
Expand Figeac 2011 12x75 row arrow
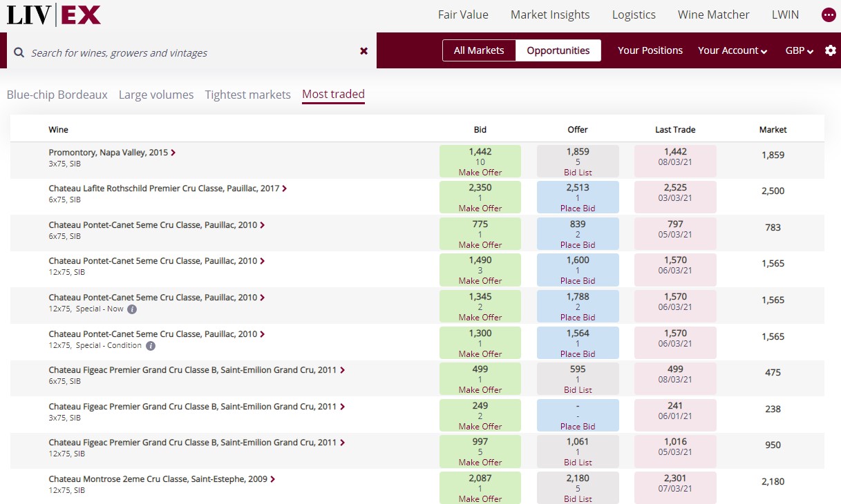click(x=342, y=443)
